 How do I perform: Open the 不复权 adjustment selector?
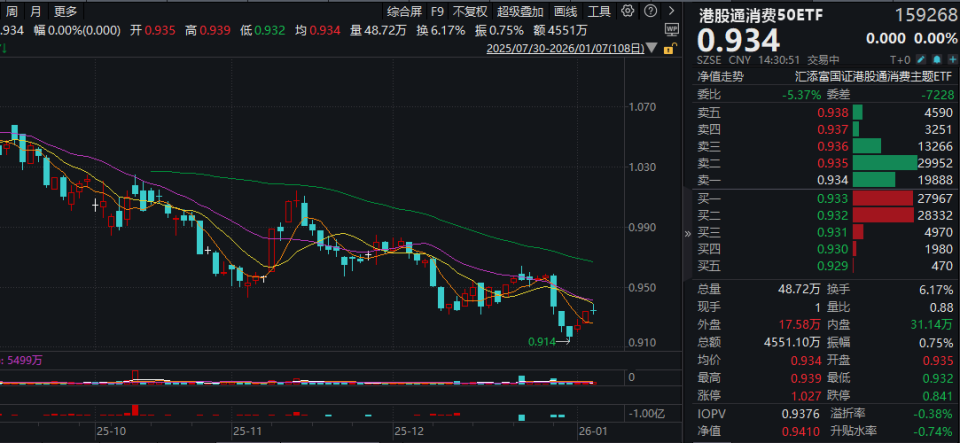point(470,11)
